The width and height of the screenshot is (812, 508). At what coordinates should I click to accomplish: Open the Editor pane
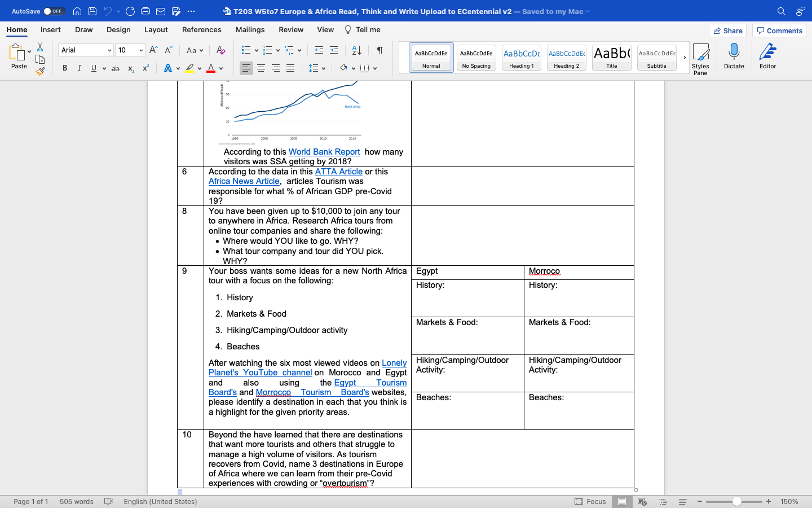(768, 56)
